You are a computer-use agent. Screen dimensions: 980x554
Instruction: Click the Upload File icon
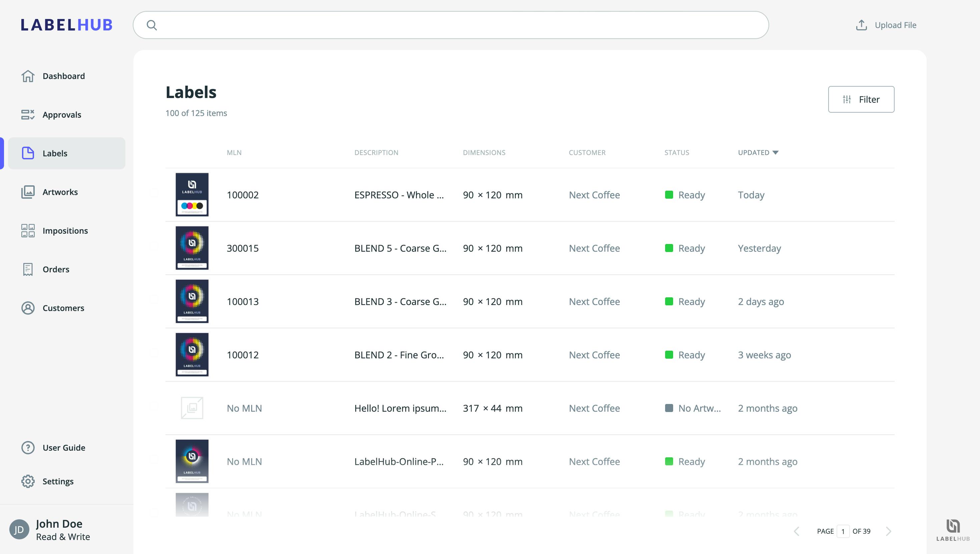point(861,25)
